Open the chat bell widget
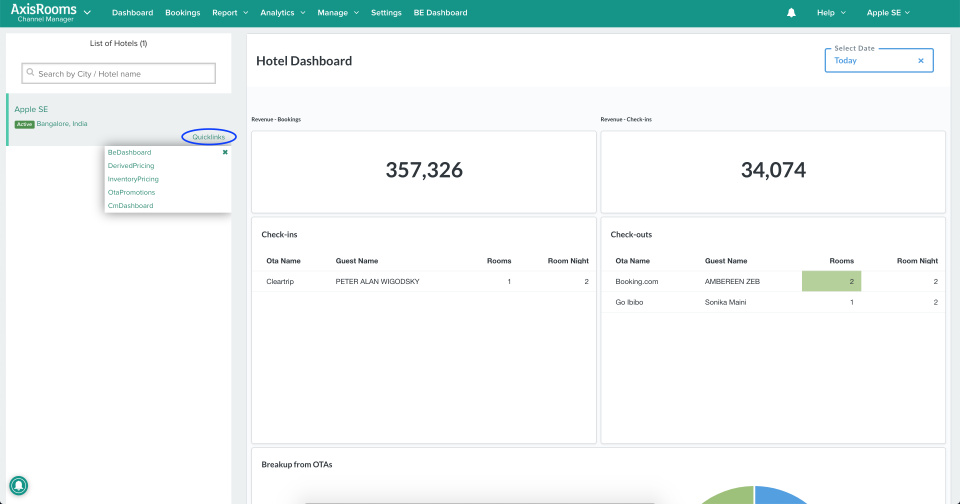This screenshot has height=504, width=960. [x=18, y=486]
